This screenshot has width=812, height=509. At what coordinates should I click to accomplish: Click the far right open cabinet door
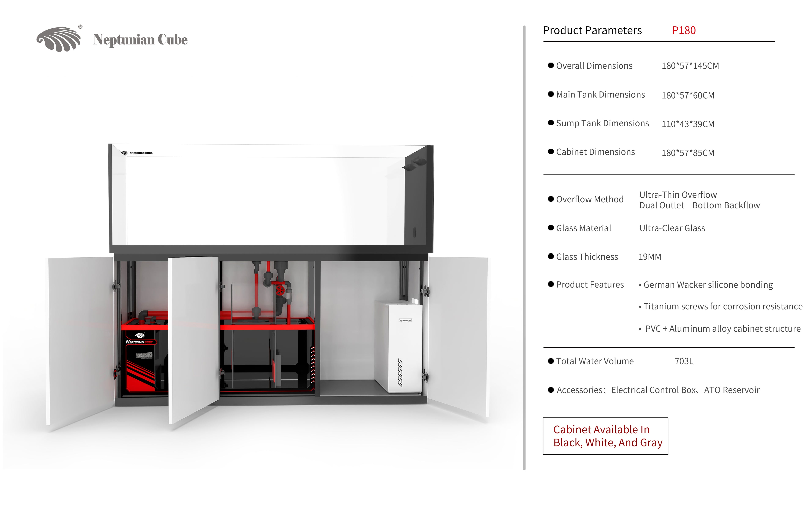click(458, 337)
